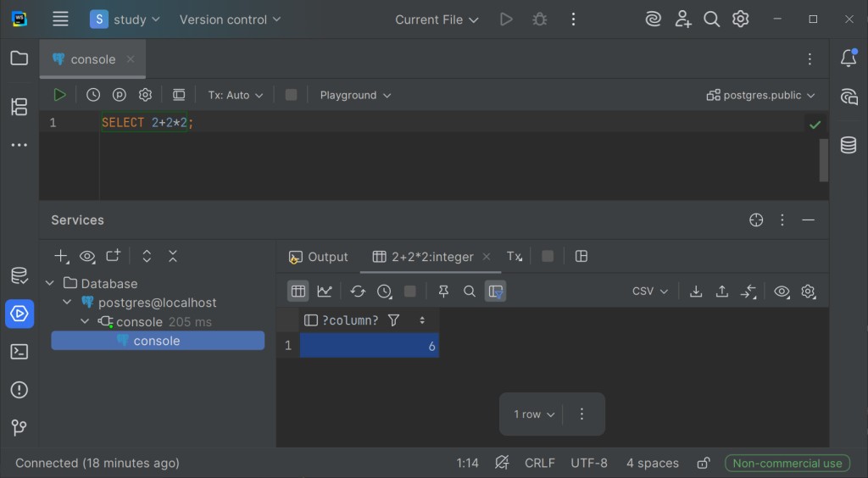Pin the result tab

[443, 292]
